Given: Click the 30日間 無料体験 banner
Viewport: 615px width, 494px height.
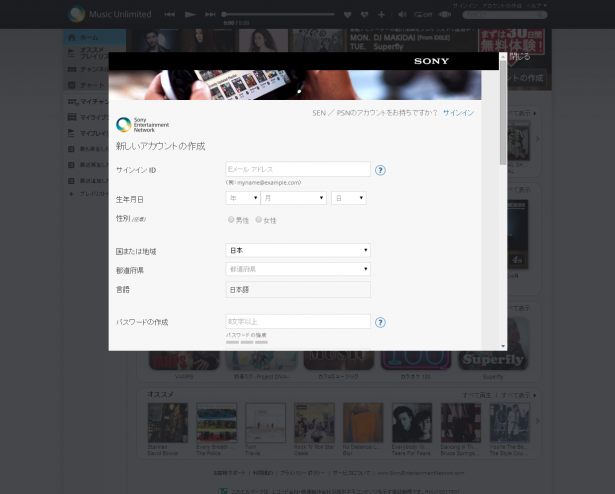Looking at the screenshot, I should (x=511, y=41).
